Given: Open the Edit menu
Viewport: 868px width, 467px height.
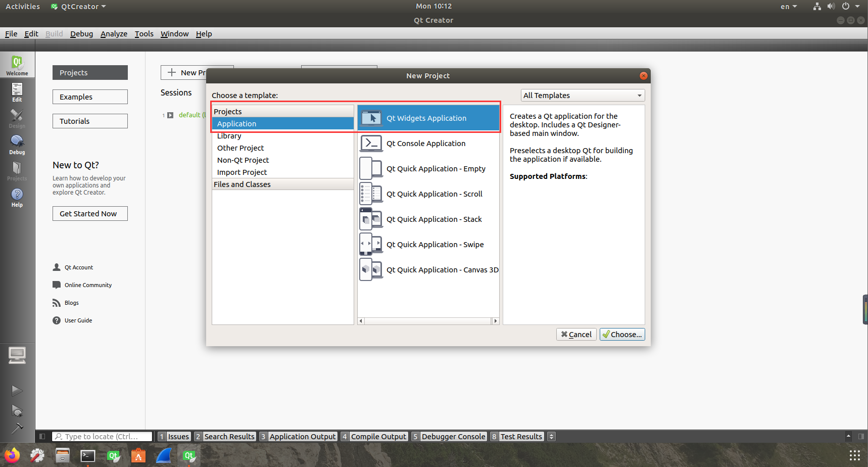Looking at the screenshot, I should (x=31, y=34).
